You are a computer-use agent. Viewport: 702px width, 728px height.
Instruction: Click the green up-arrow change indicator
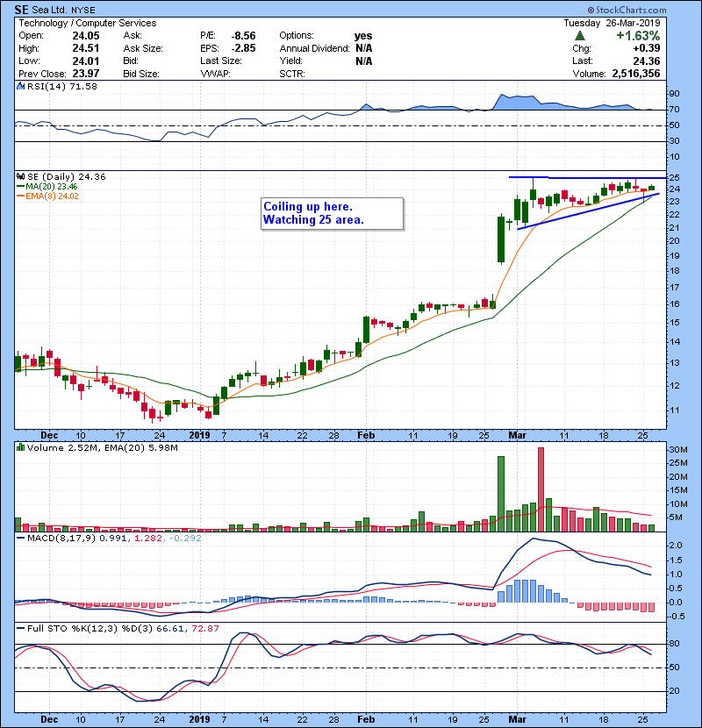[579, 36]
